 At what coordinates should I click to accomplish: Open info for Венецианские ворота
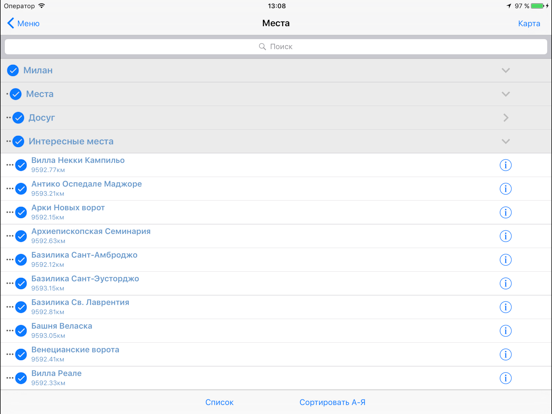[506, 354]
